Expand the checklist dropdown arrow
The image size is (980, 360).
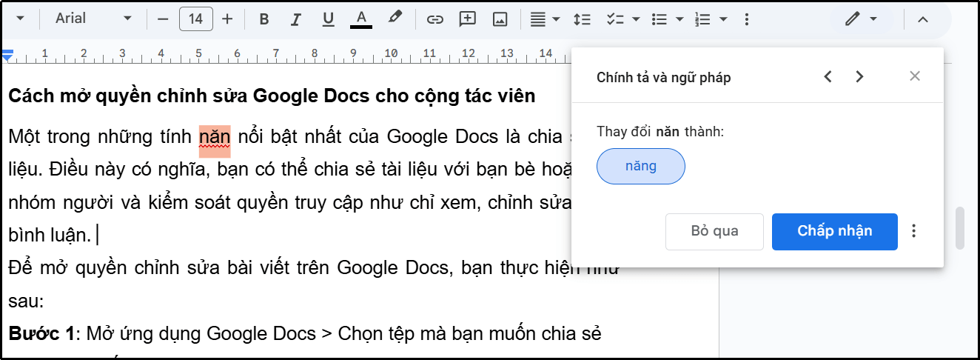coord(636,19)
